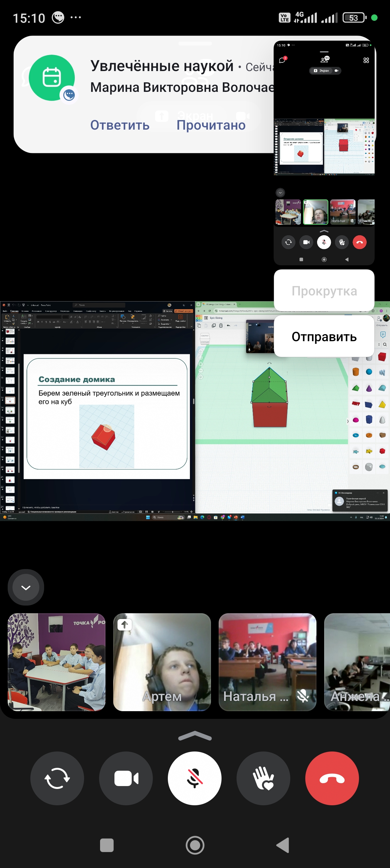Raise hand with the hand-heart button
Viewport: 390px width, 868px height.
(x=263, y=778)
